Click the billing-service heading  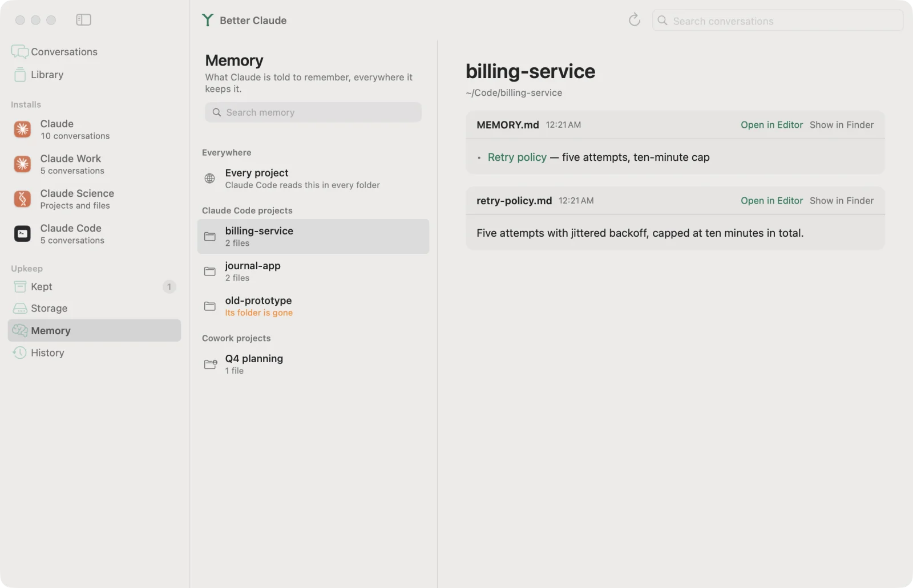click(530, 71)
